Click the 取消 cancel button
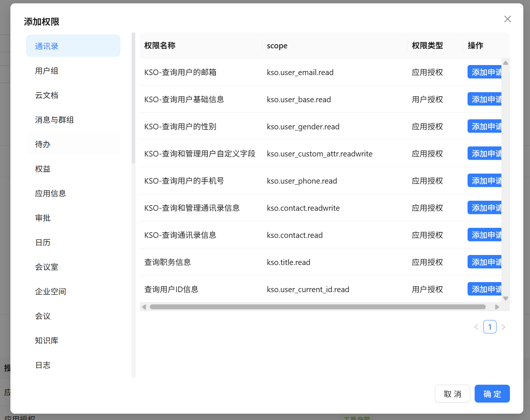Viewport: 530px width, 420px height. coord(452,394)
